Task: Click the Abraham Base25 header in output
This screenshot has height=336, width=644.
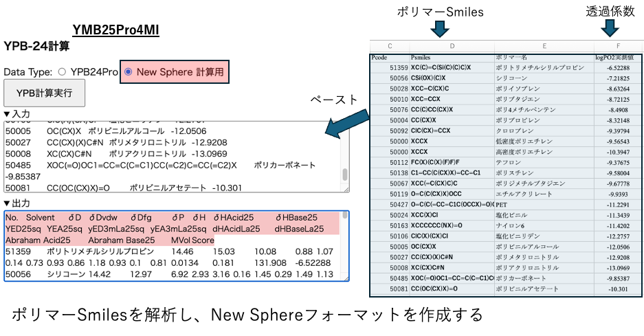Action: [x=122, y=240]
